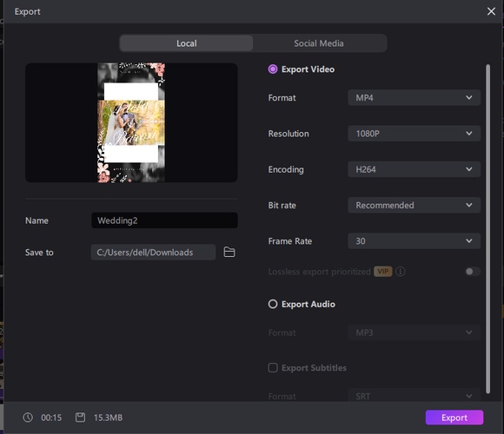Image resolution: width=504 pixels, height=434 pixels.
Task: Click the purple Export button
Action: [x=454, y=418]
